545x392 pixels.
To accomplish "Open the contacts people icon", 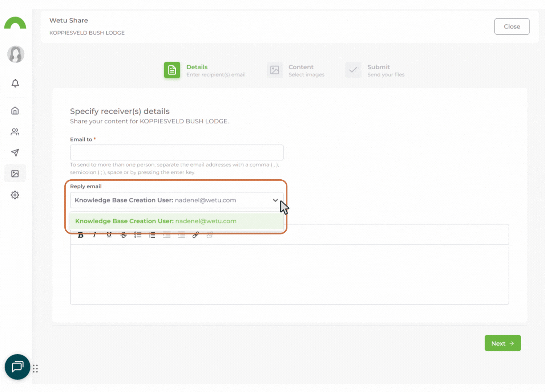I will (x=15, y=132).
